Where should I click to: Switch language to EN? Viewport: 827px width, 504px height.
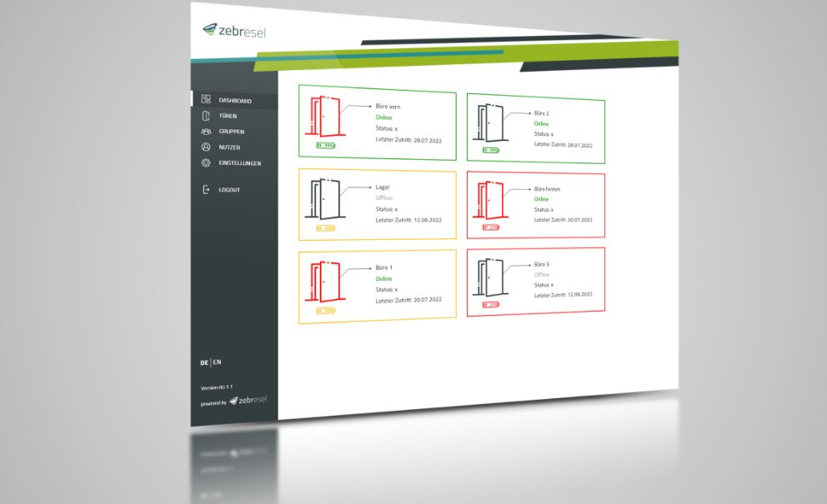(217, 362)
